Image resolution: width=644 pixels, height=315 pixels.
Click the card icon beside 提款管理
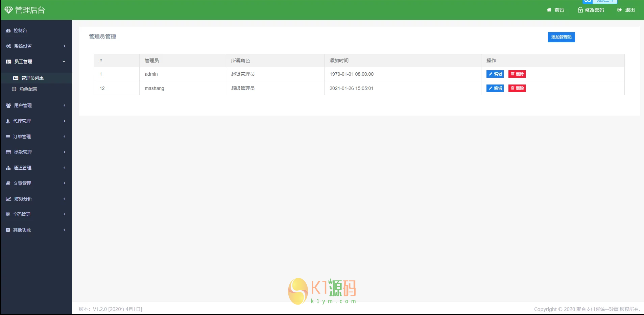point(8,152)
